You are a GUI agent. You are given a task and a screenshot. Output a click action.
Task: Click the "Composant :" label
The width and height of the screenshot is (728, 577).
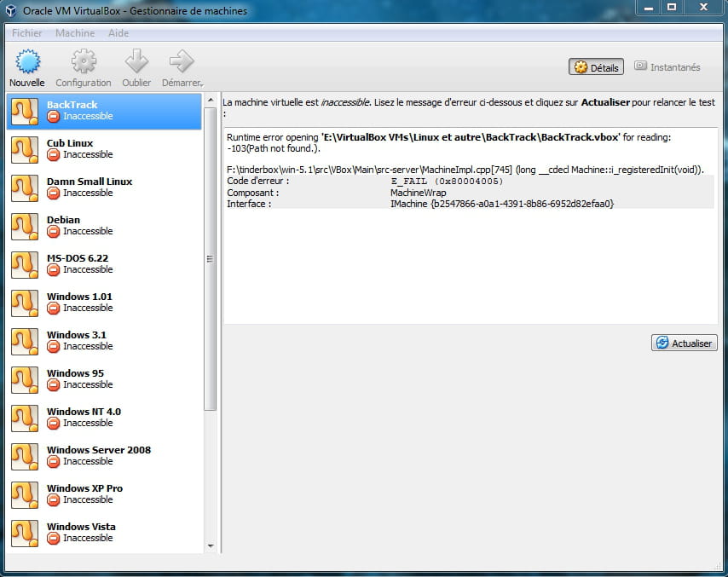point(253,193)
